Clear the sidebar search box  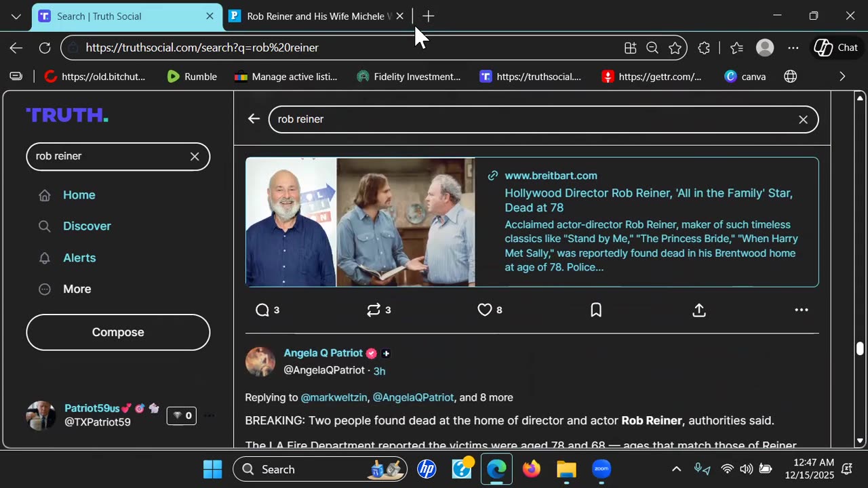tap(195, 156)
